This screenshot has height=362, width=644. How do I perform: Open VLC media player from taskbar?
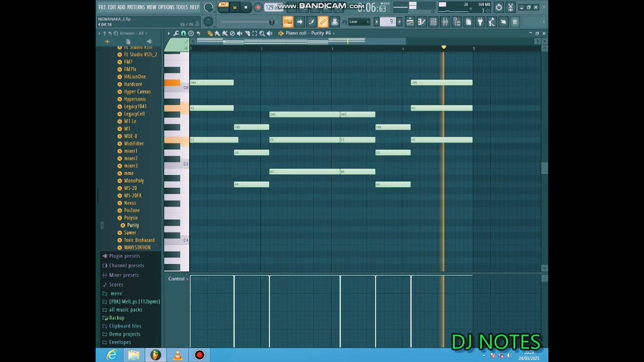pyautogui.click(x=178, y=355)
